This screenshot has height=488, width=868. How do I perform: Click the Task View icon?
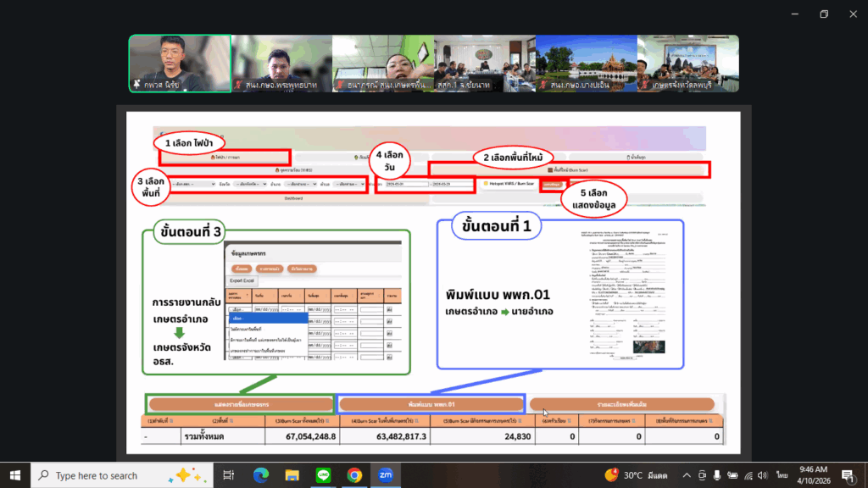[230, 475]
